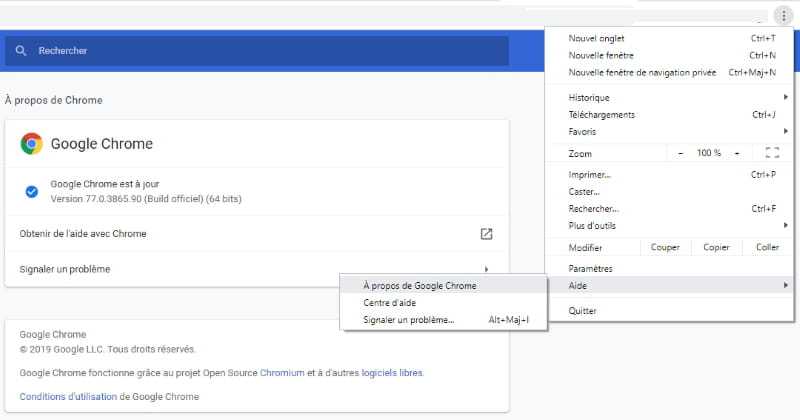The image size is (800, 420).
Task: Click Google Chrome est à jour text
Action: click(x=105, y=184)
